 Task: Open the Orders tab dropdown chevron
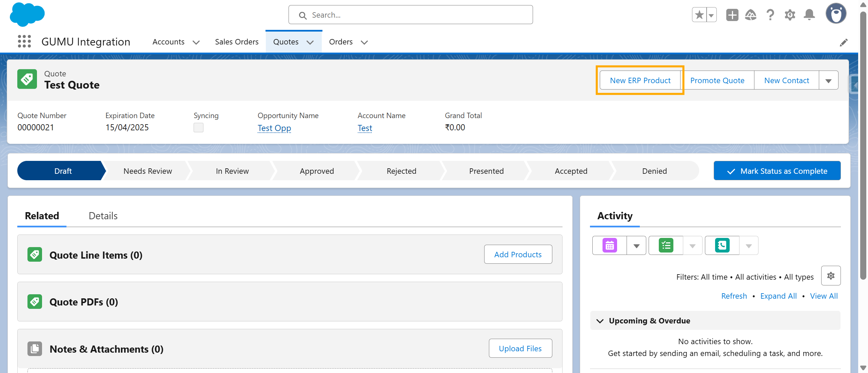pyautogui.click(x=364, y=42)
